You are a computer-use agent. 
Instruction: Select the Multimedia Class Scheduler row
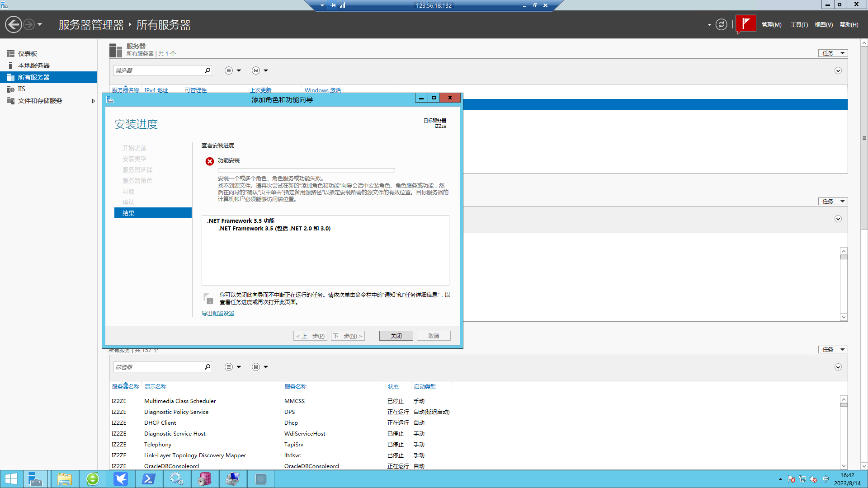pyautogui.click(x=475, y=401)
